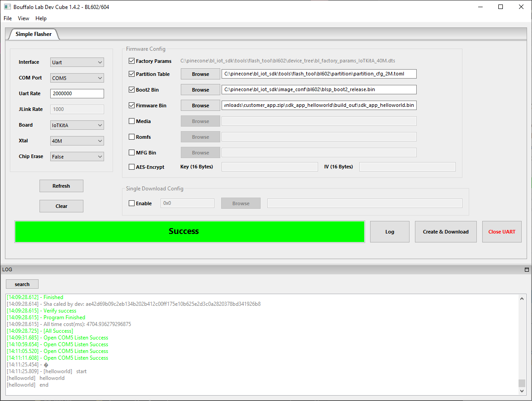
Task: Click the Create & Download button
Action: click(445, 232)
